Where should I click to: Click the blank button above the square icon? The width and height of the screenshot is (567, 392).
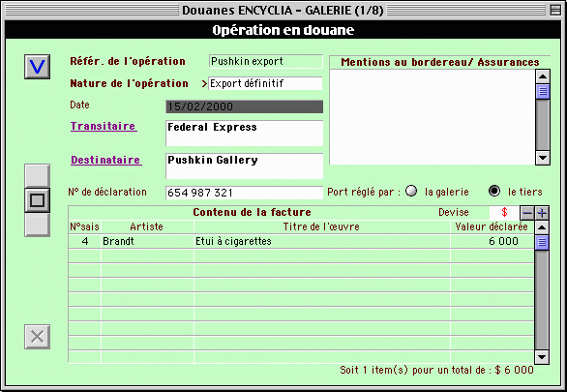37,176
